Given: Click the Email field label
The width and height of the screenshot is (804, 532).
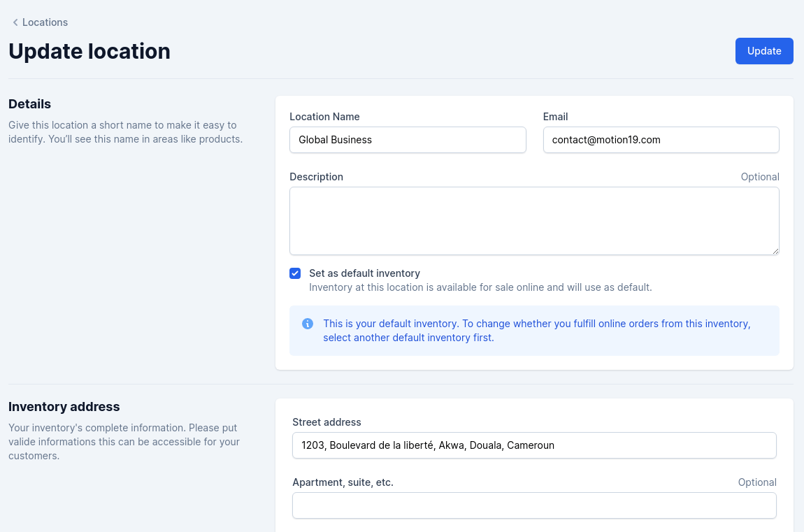Looking at the screenshot, I should pyautogui.click(x=555, y=117).
